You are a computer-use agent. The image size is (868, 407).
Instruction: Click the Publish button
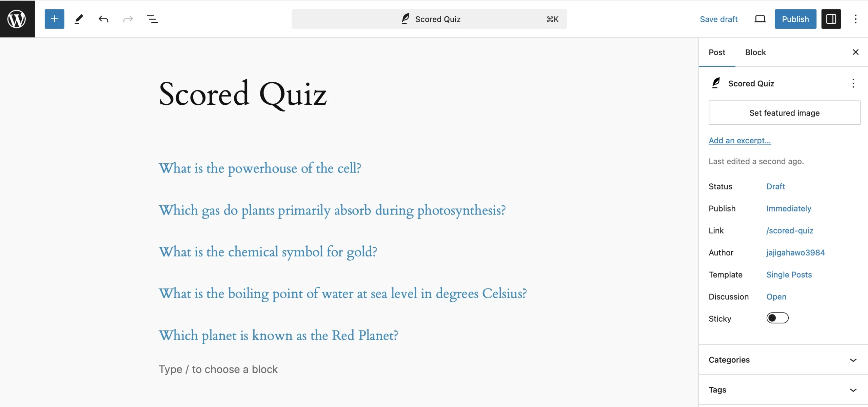[795, 19]
